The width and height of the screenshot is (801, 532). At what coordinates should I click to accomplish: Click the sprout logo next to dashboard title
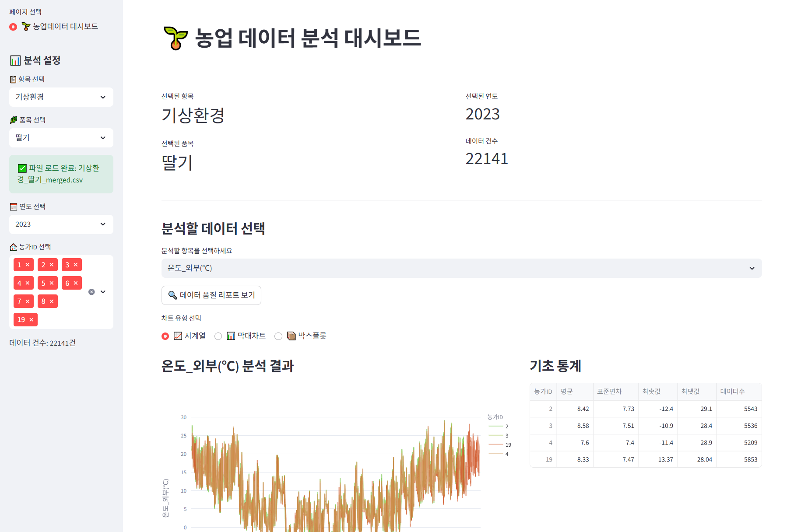pyautogui.click(x=176, y=38)
